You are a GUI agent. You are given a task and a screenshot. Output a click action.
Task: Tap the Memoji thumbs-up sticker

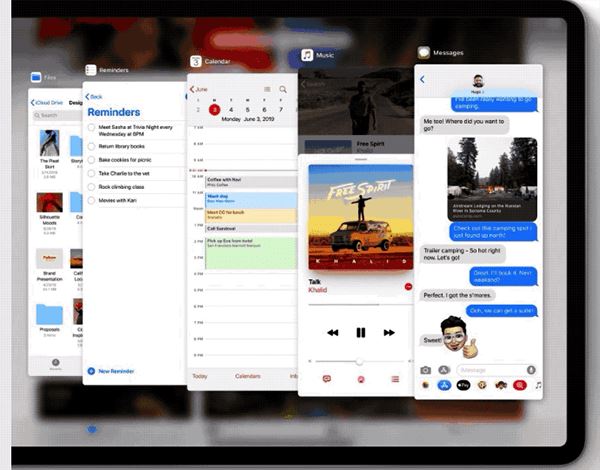[458, 337]
